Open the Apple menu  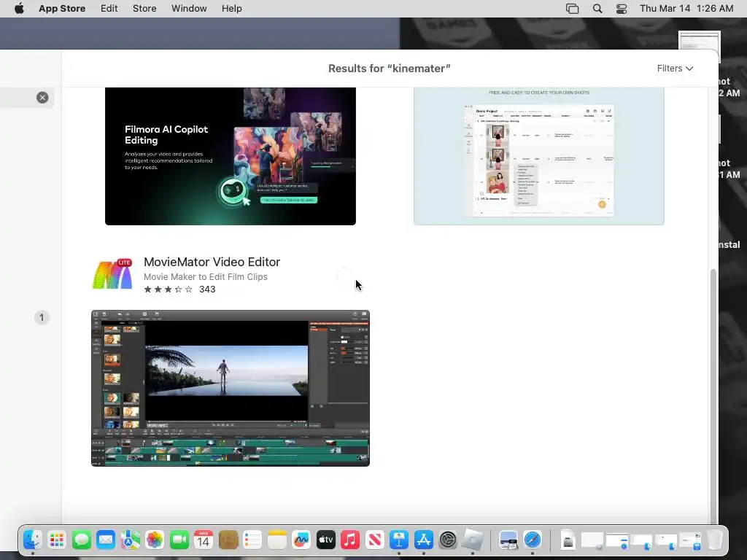[x=19, y=9]
